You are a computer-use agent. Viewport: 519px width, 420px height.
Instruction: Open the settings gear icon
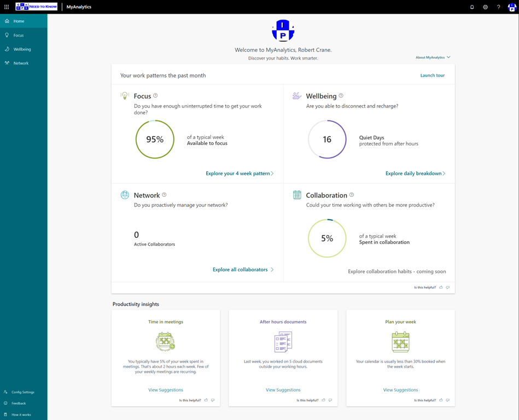(485, 7)
